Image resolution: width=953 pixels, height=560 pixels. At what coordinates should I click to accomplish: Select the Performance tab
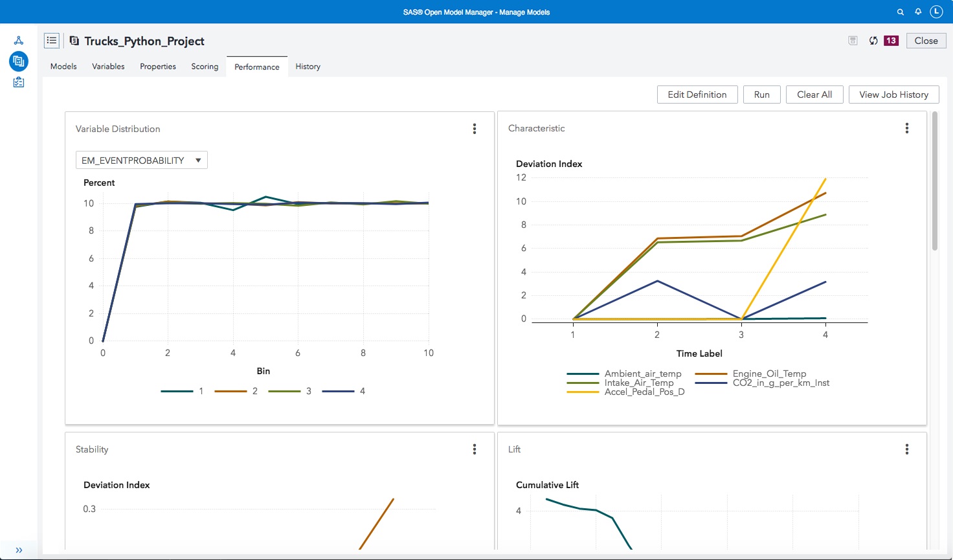tap(257, 67)
